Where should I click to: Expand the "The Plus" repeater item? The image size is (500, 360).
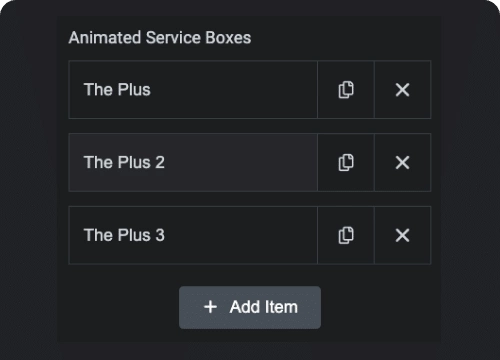(x=193, y=90)
